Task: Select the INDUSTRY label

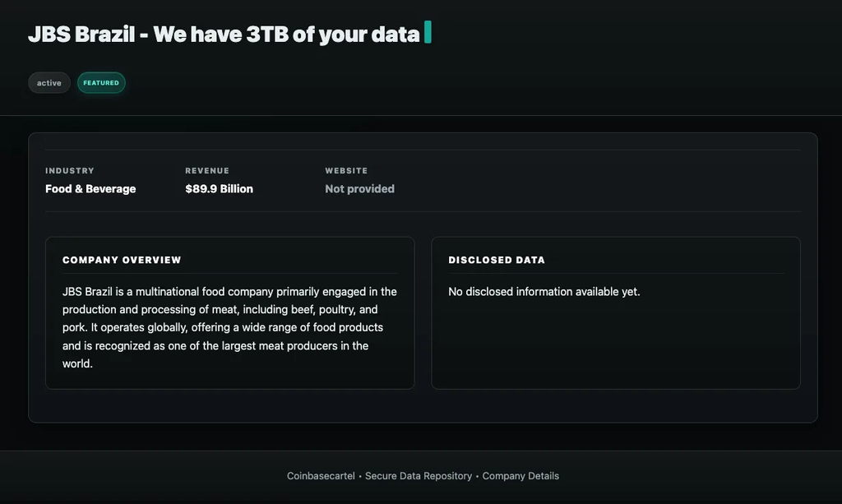Action: pyautogui.click(x=70, y=170)
